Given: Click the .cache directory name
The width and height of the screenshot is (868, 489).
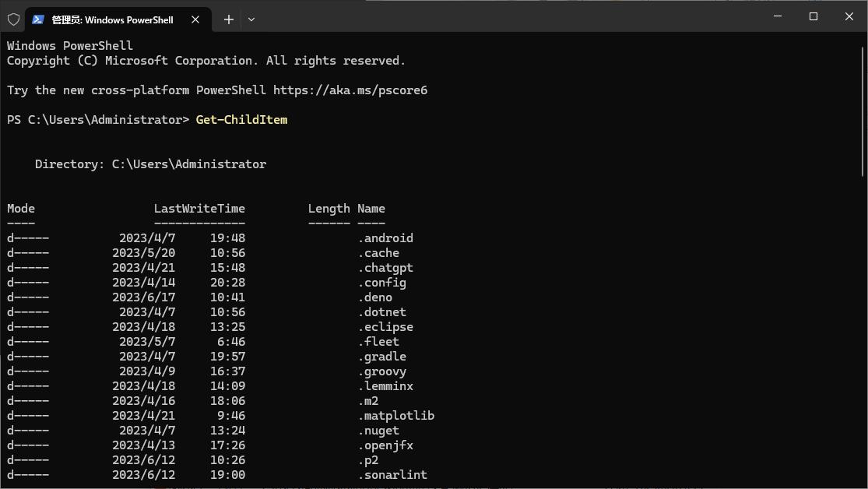Looking at the screenshot, I should point(381,252).
